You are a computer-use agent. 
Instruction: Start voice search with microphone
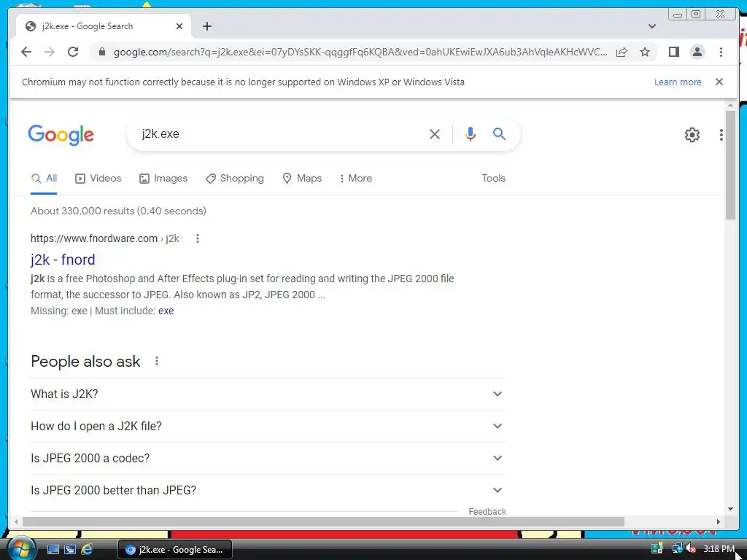(x=471, y=134)
